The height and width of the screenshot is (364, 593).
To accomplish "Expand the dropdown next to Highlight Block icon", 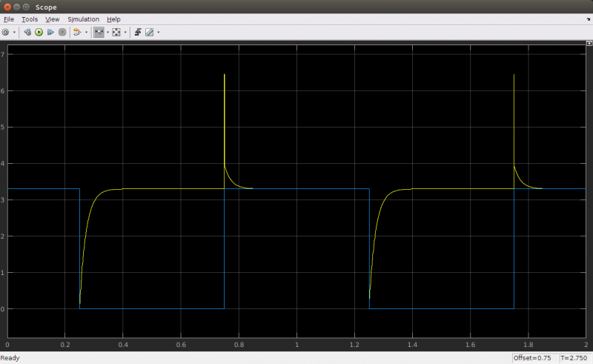I will tap(86, 33).
